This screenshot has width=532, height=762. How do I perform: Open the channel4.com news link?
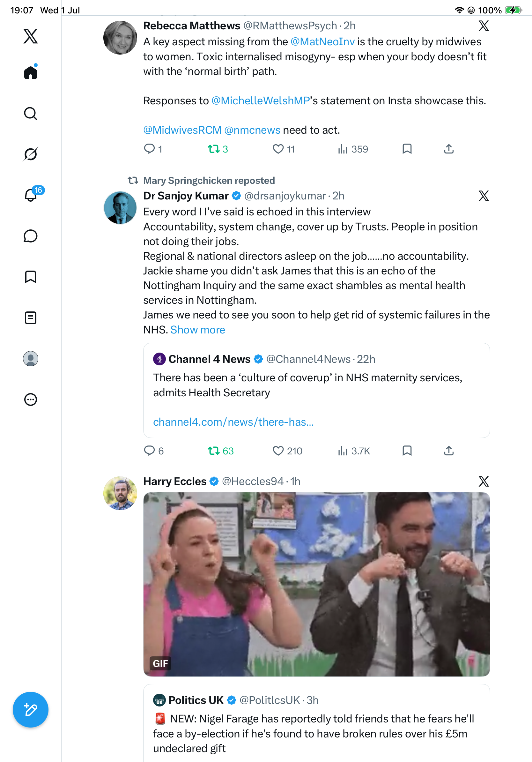coord(233,422)
